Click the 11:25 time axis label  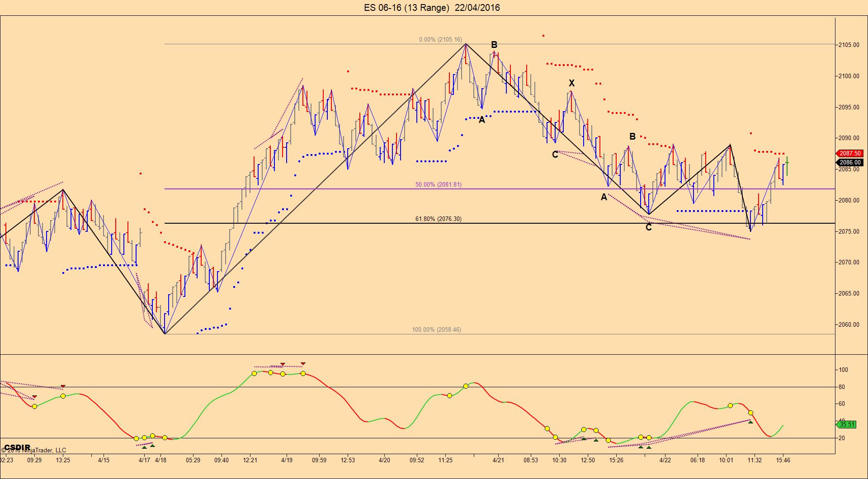445,460
